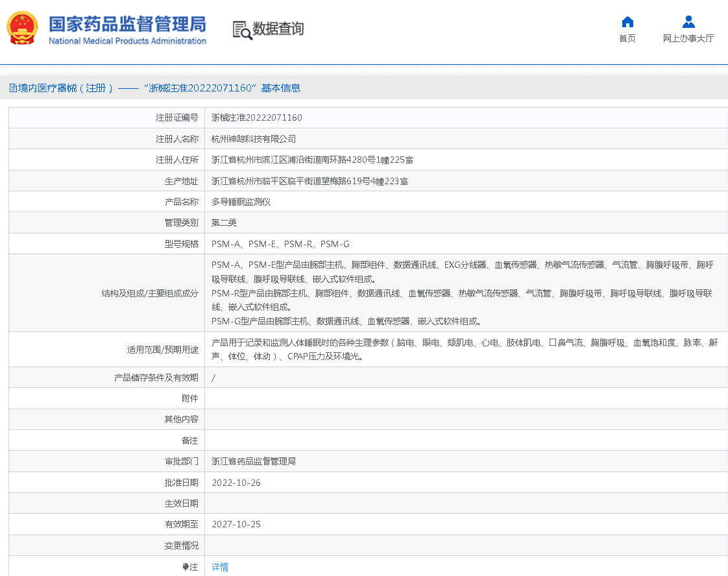This screenshot has width=728, height=576.
Task: Click the model spec PSM-A、PSM-E、PSM-R、PSM-G cell
Action: (280, 244)
